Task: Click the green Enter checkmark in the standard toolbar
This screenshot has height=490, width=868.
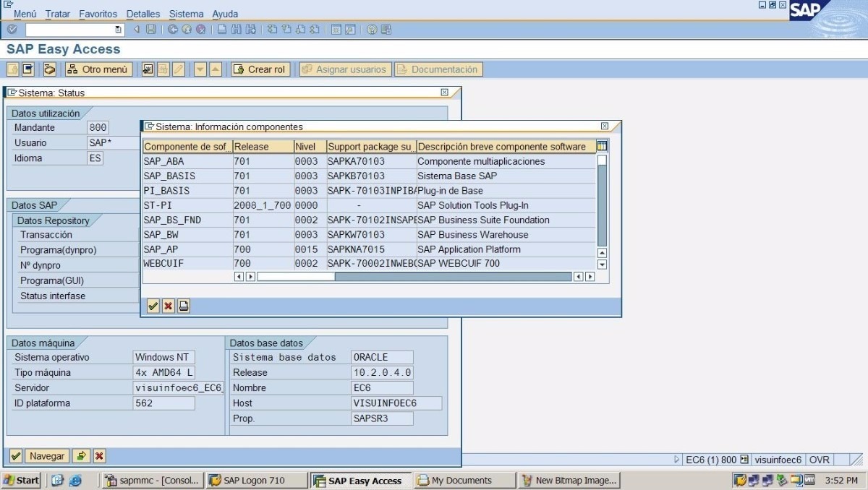Action: (12, 30)
